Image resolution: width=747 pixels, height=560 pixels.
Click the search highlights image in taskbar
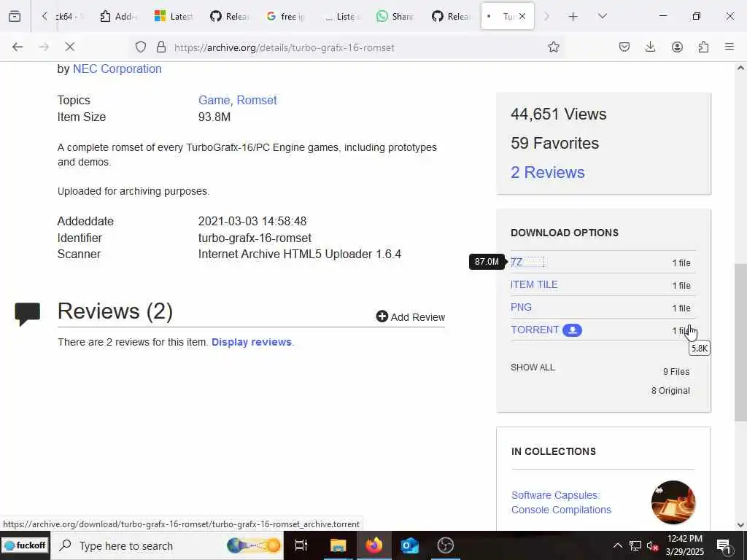(254, 545)
